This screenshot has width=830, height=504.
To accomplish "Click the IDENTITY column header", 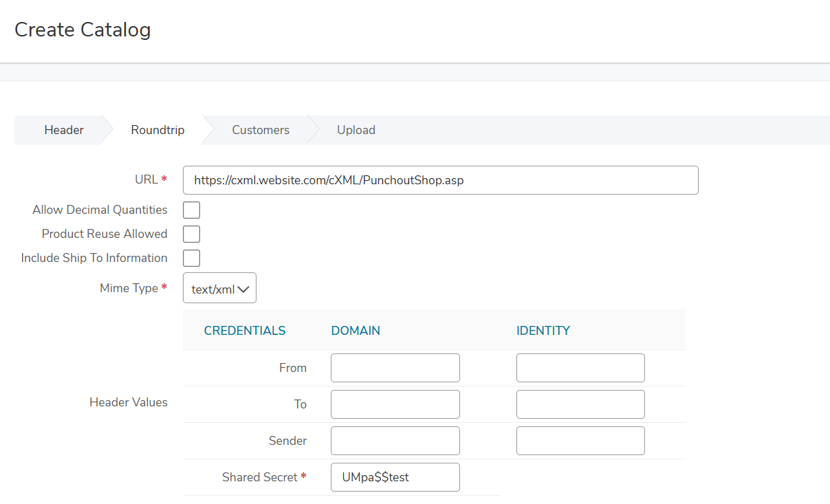I will [543, 331].
